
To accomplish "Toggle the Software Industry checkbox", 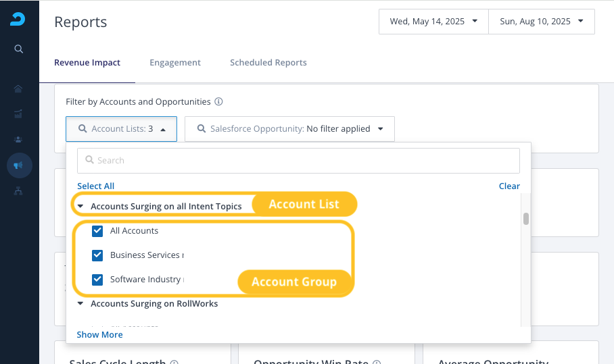I will (97, 280).
